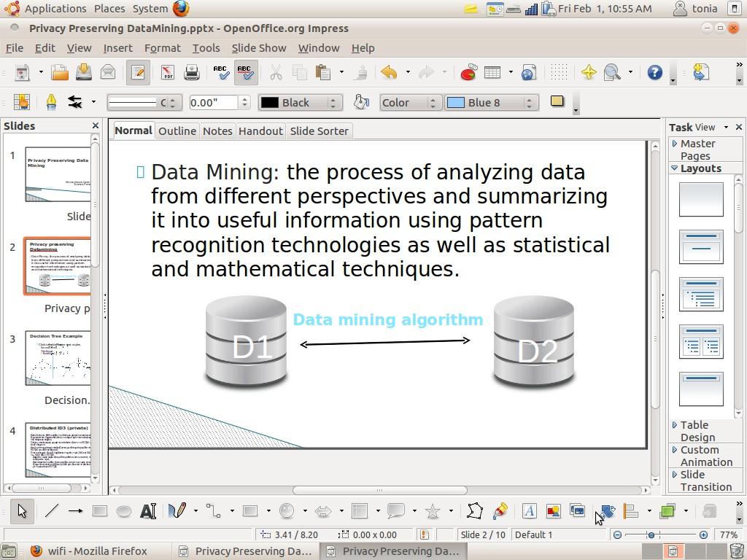This screenshot has width=747, height=560.
Task: Open the Places system menu
Action: click(x=109, y=9)
